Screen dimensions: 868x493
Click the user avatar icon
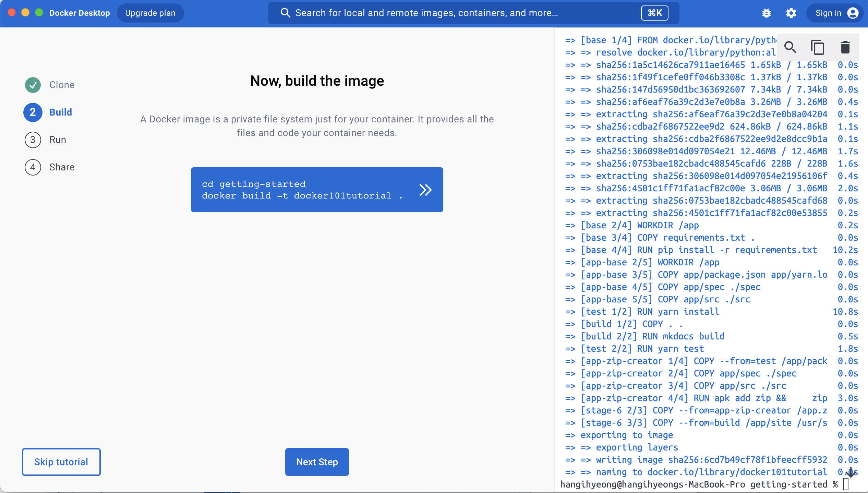[853, 13]
